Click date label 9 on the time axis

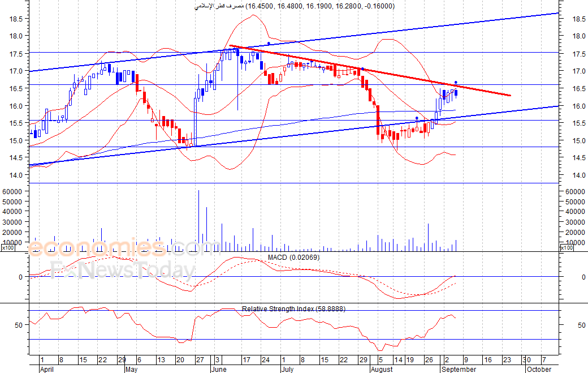pos(466,360)
